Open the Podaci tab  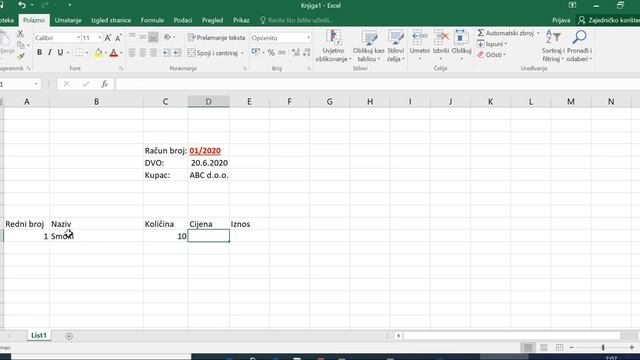tap(182, 20)
